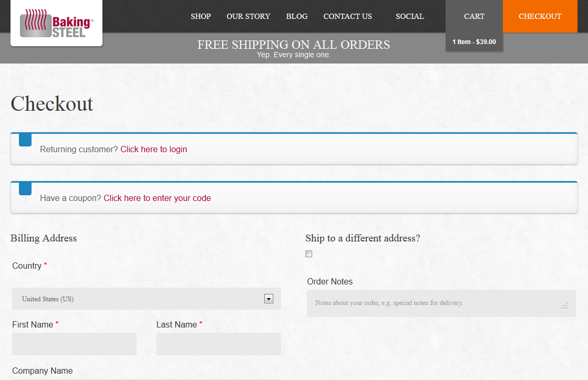The image size is (588, 380).
Task: Open the Shop menu item
Action: click(x=201, y=16)
